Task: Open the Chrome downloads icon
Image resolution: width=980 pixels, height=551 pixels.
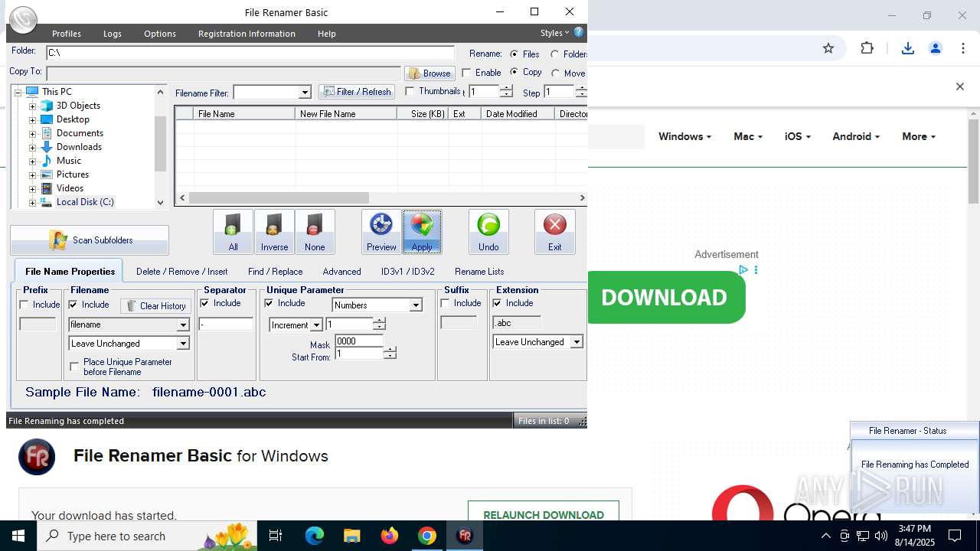Action: click(908, 48)
